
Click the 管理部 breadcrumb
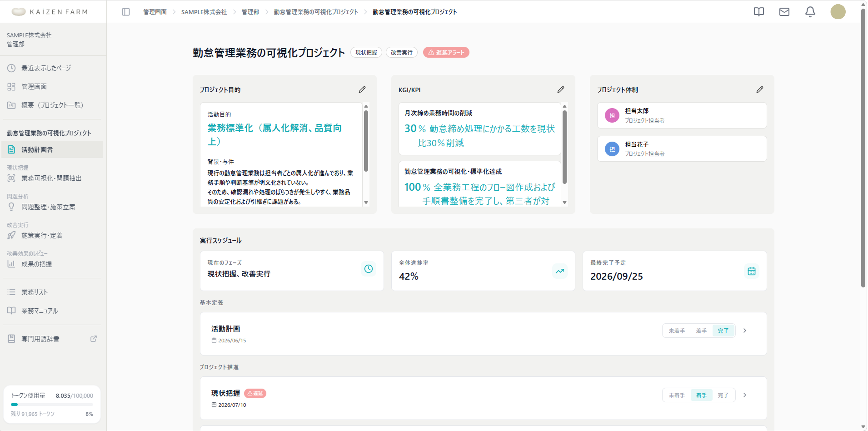[x=250, y=12]
